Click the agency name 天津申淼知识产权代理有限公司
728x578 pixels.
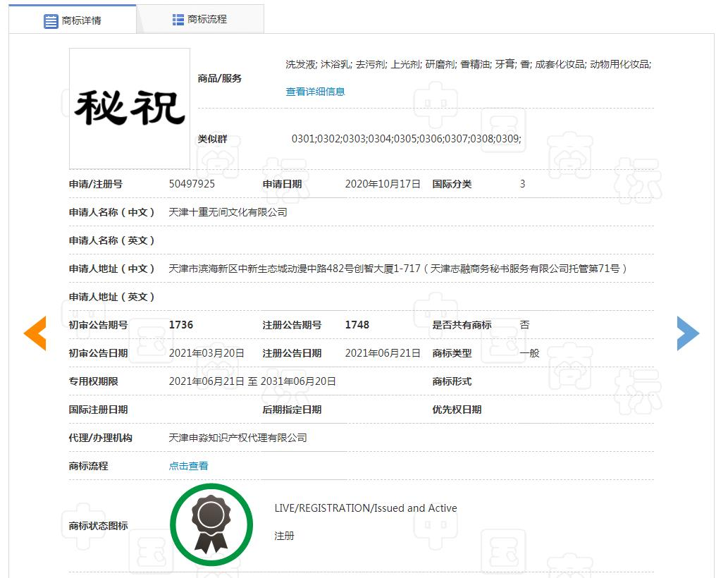237,437
